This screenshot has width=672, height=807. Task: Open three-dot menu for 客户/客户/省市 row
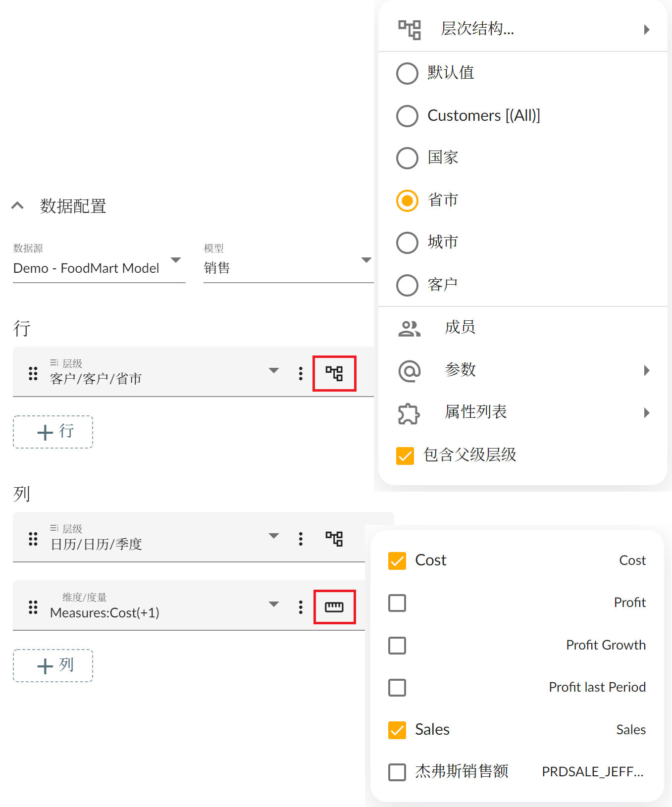point(301,373)
